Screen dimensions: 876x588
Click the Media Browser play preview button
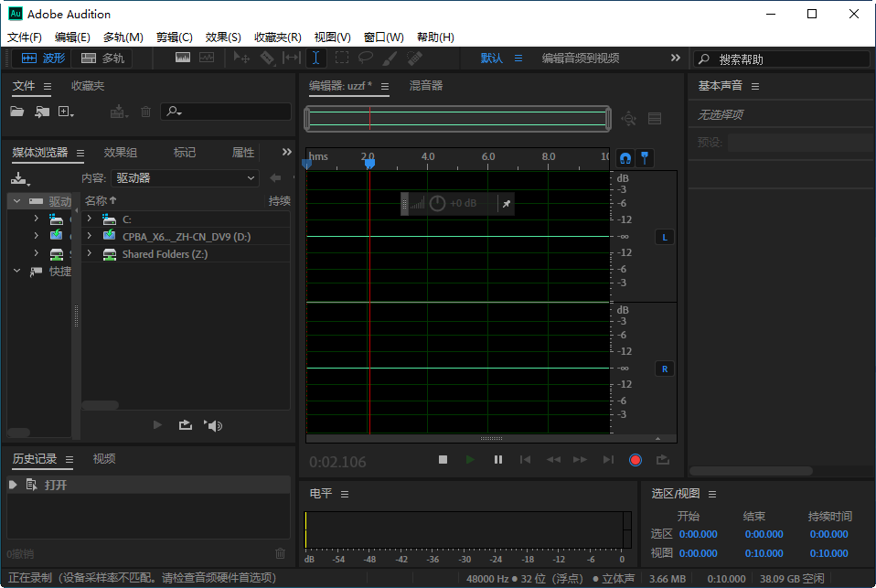tap(157, 425)
